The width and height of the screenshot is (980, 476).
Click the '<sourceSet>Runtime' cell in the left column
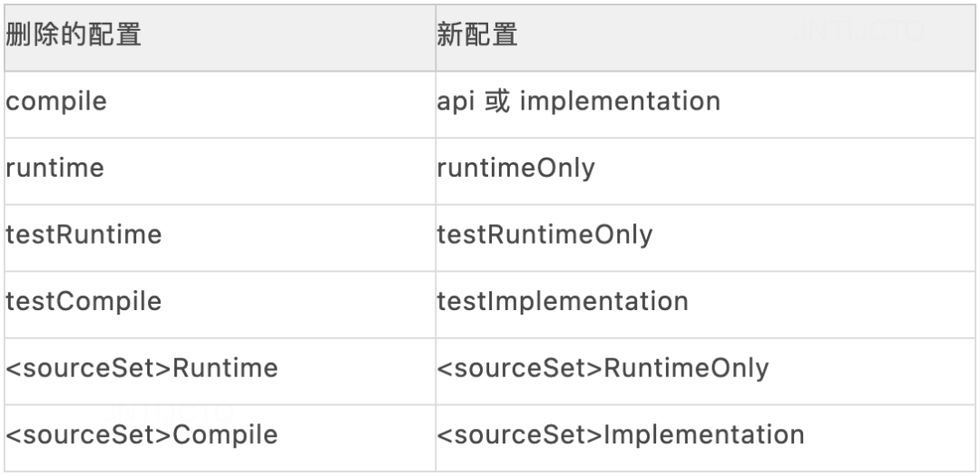[142, 368]
